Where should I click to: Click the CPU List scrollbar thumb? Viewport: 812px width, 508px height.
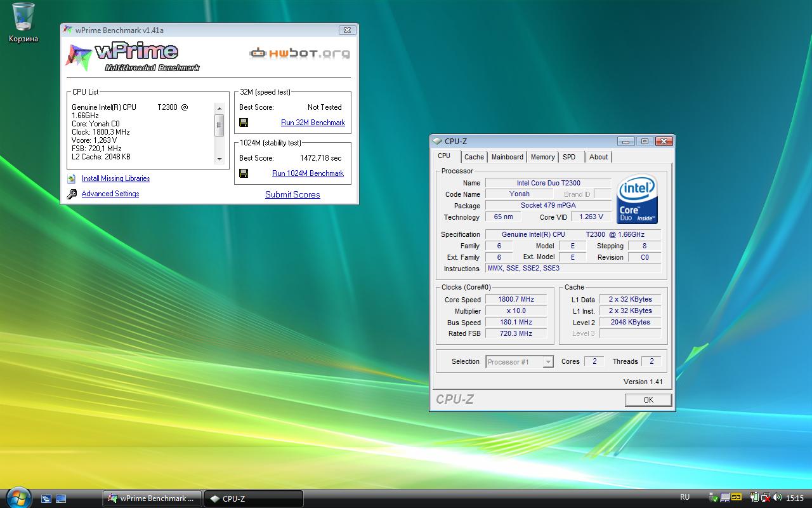click(x=219, y=125)
